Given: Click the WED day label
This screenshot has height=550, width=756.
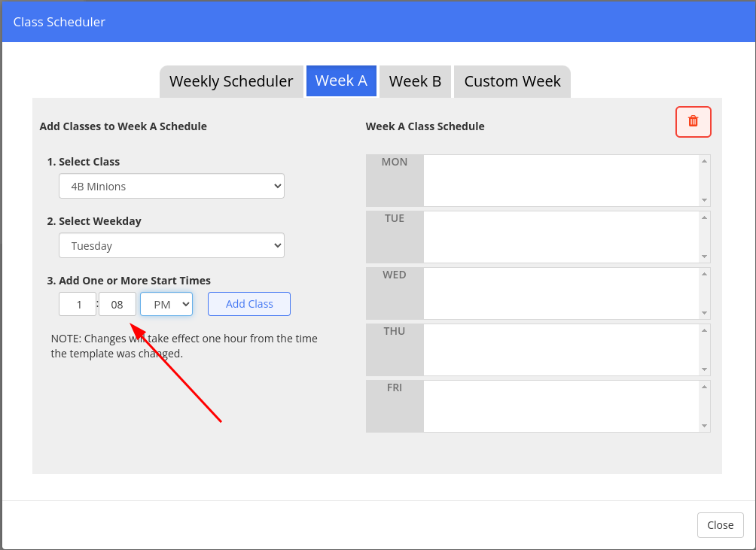Looking at the screenshot, I should (x=395, y=275).
